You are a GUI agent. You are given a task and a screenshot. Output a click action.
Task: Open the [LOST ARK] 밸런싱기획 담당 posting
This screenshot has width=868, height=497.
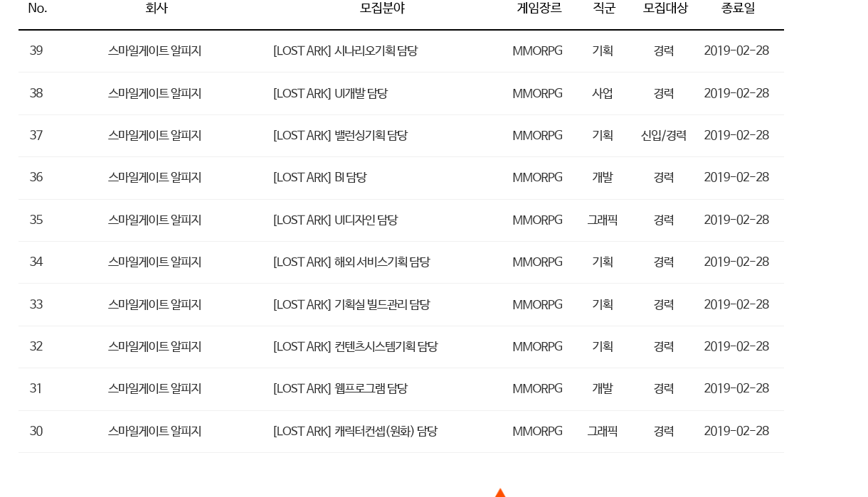340,136
